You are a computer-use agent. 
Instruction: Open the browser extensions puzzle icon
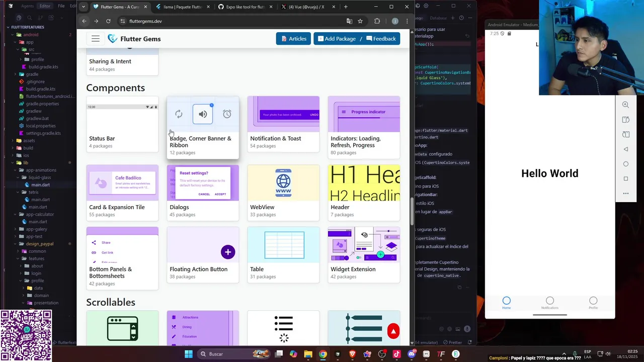coord(377,21)
